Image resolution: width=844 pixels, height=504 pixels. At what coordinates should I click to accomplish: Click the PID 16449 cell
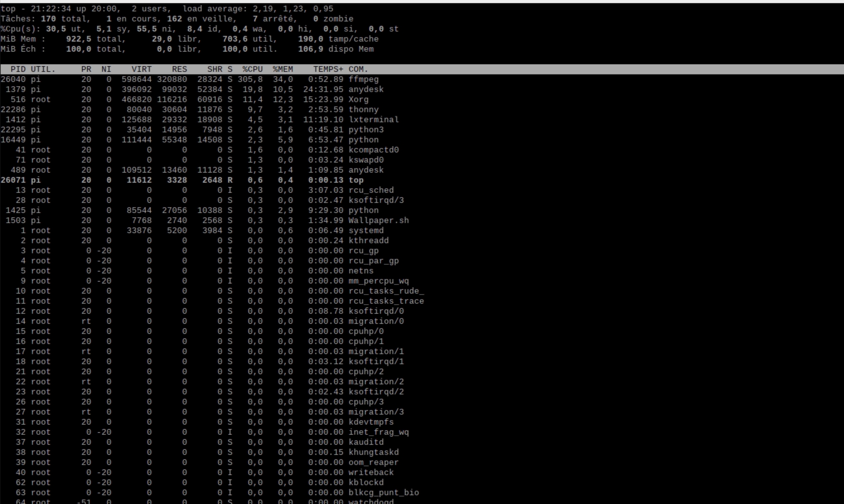coord(13,140)
